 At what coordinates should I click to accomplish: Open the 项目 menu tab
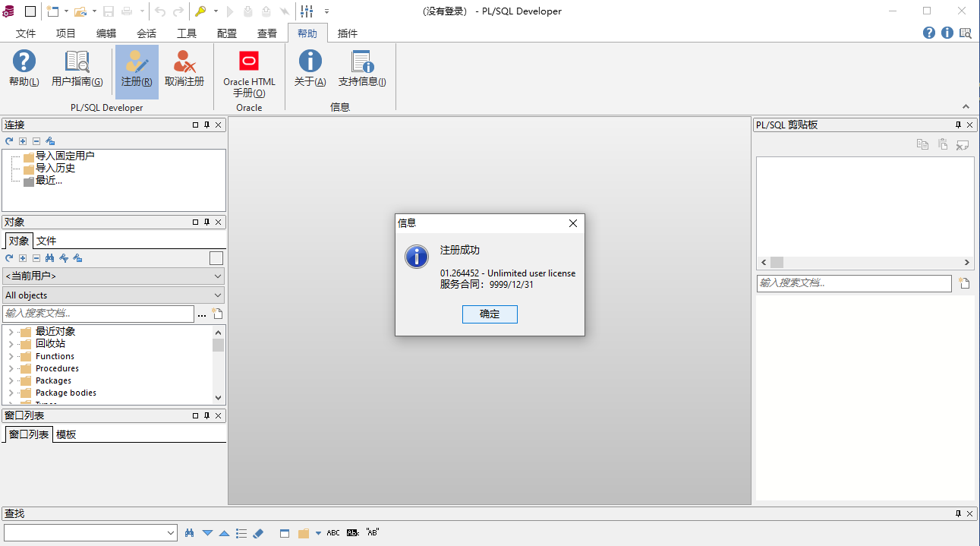(66, 33)
